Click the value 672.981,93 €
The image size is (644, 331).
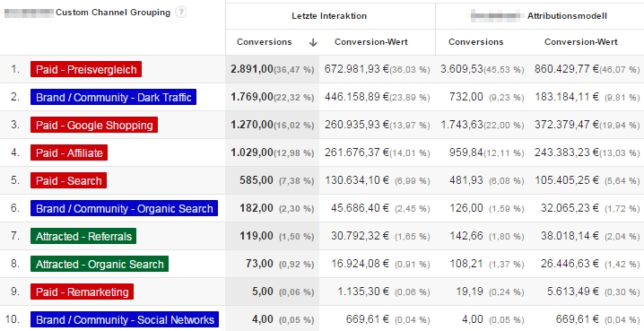point(356,69)
